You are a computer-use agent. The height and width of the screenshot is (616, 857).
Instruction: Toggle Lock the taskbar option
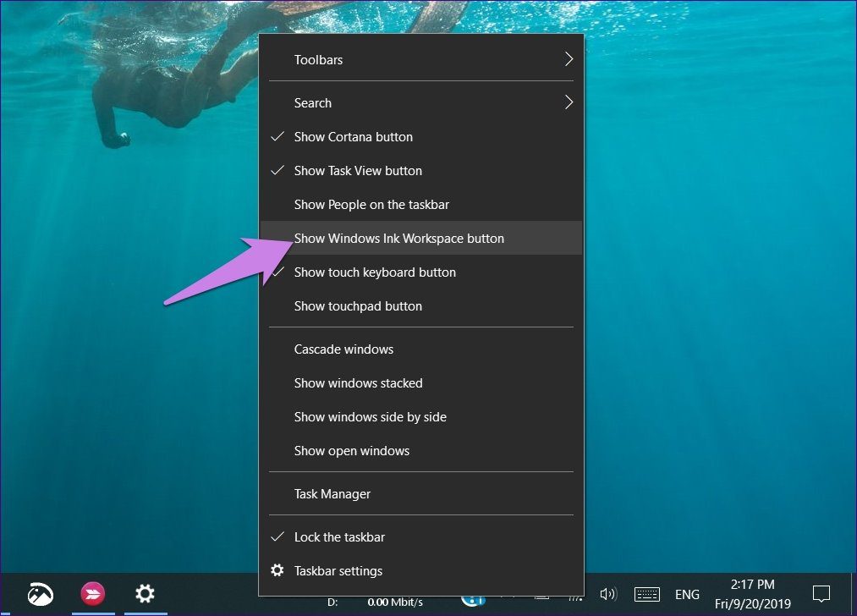pyautogui.click(x=420, y=536)
